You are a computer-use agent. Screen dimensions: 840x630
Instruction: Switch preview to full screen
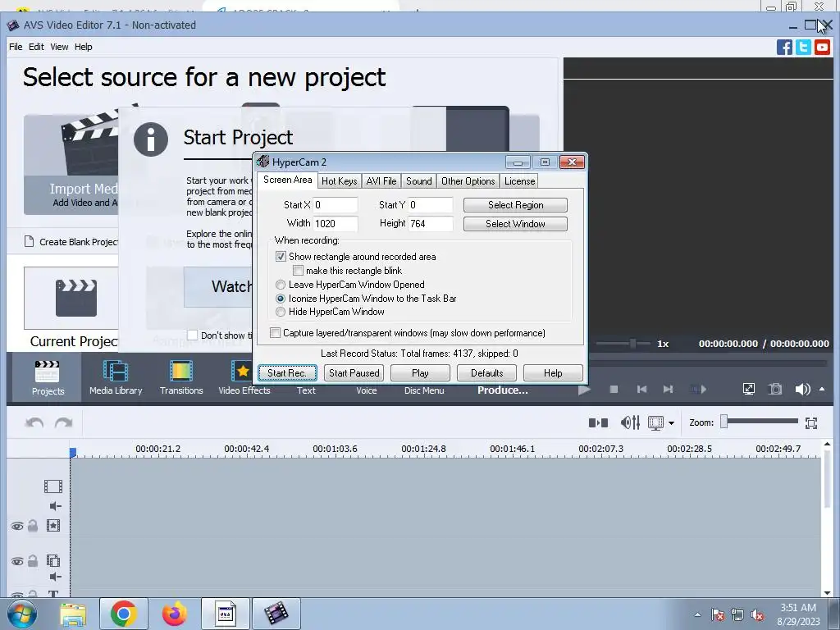click(748, 389)
